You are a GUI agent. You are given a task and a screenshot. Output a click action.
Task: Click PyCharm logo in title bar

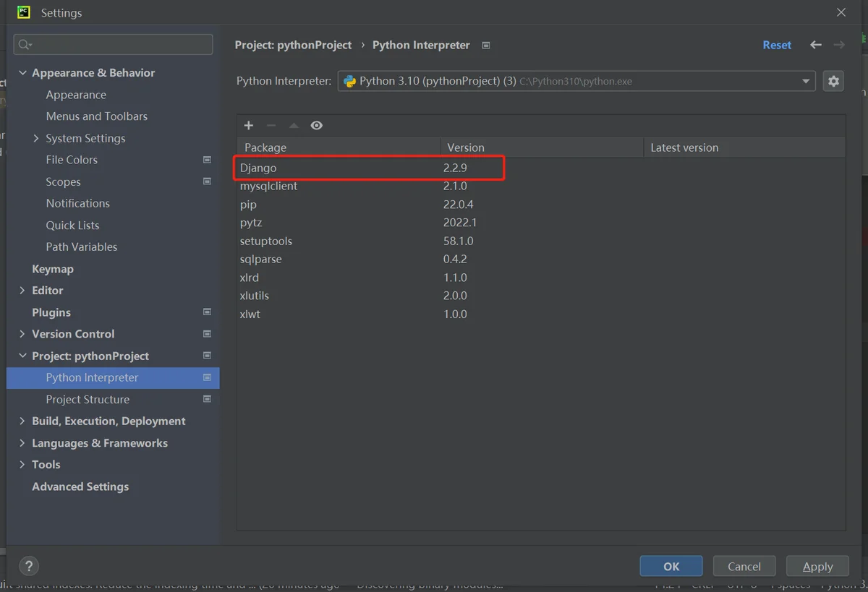click(x=24, y=12)
